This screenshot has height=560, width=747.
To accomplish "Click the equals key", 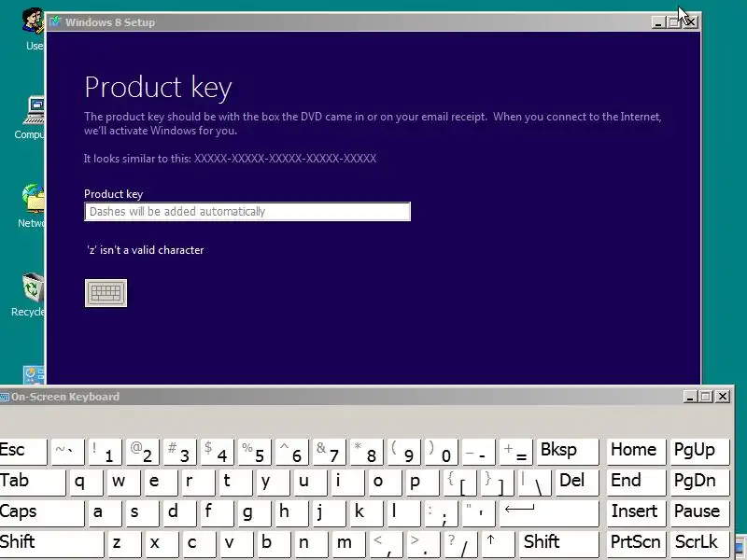I will pyautogui.click(x=516, y=451).
